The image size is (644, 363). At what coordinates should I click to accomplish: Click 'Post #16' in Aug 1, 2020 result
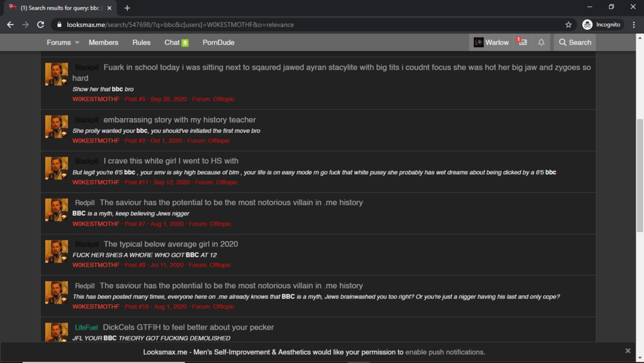click(137, 307)
